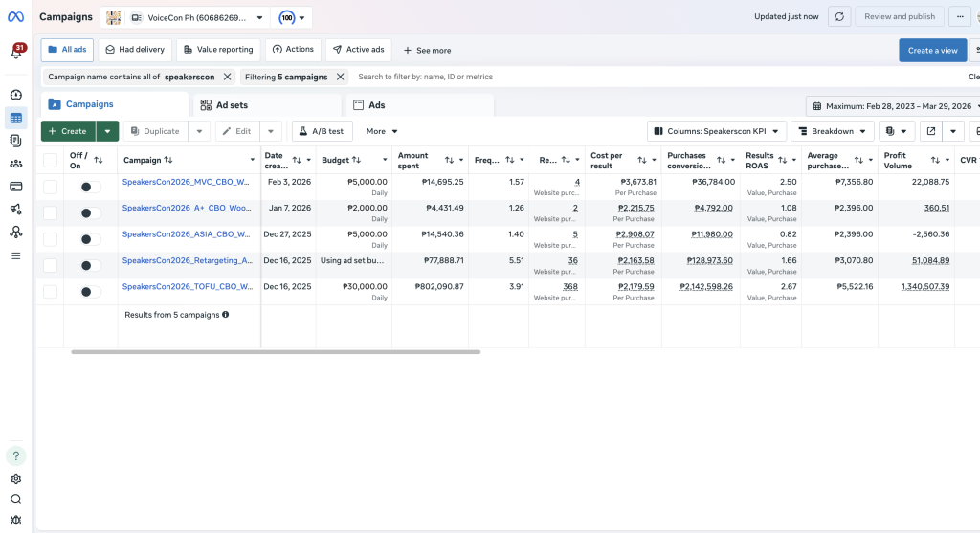Open the Account overview gauge icon
The image size is (980, 533).
[x=15, y=95]
